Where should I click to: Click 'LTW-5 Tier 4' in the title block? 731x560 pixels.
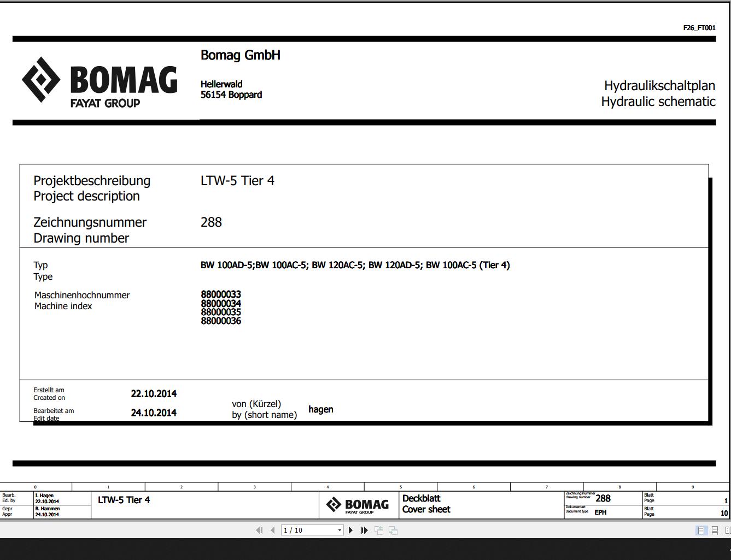124,500
